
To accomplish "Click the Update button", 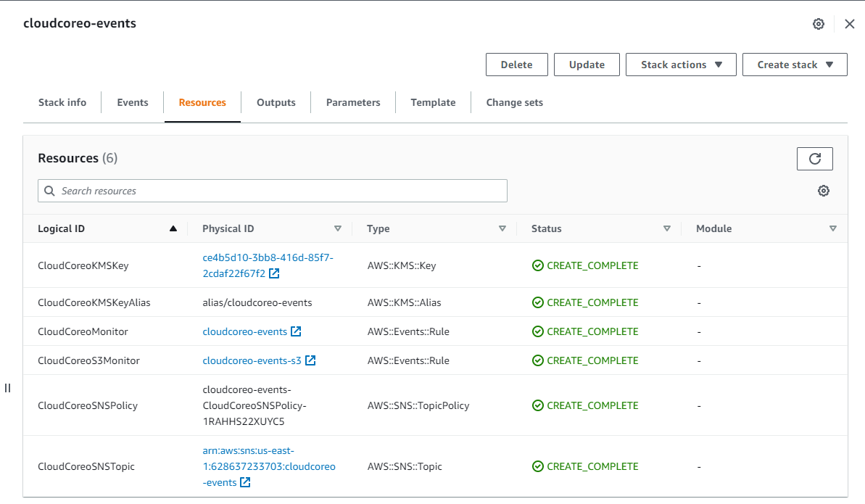I will pos(586,64).
